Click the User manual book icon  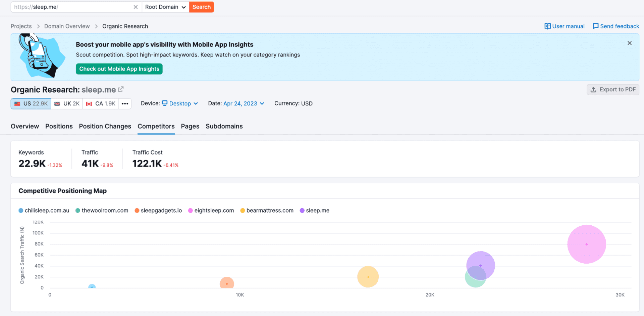pos(547,26)
